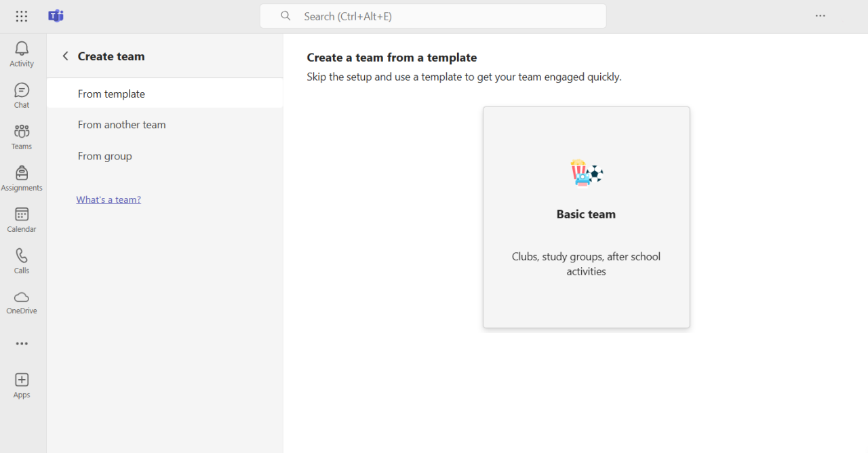Click the Microsoft Teams logo icon
The height and width of the screenshot is (453, 868).
pyautogui.click(x=56, y=16)
